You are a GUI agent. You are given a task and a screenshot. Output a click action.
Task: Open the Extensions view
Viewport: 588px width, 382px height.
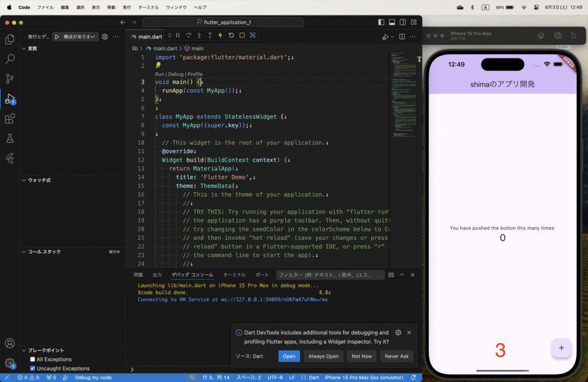tap(10, 119)
